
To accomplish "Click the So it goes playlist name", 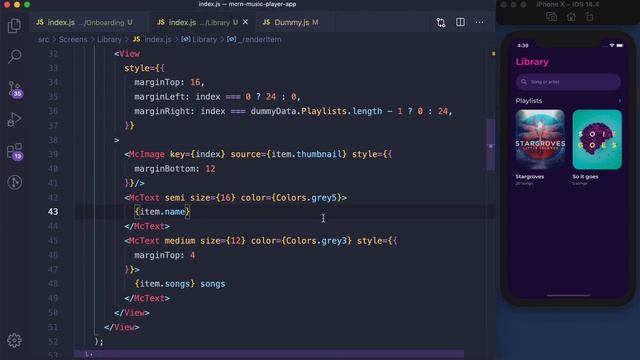I will click(x=585, y=177).
